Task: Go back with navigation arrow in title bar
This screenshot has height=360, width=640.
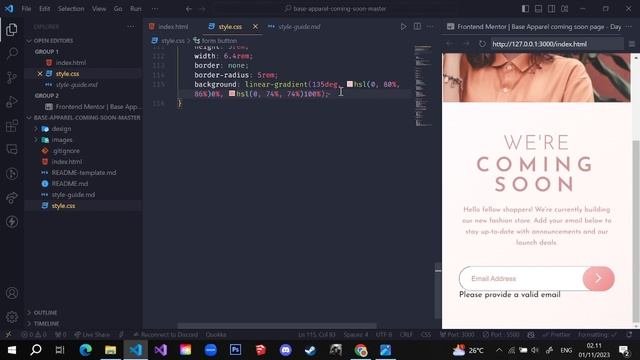Action: [189, 9]
